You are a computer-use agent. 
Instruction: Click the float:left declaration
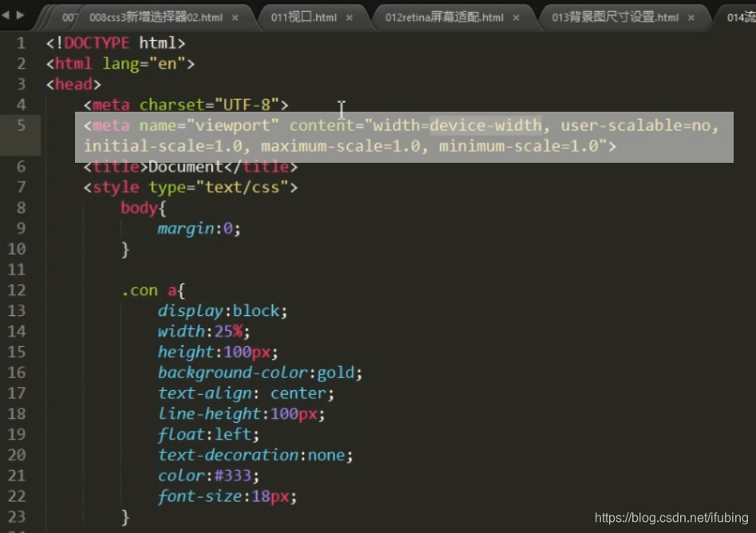coord(208,435)
